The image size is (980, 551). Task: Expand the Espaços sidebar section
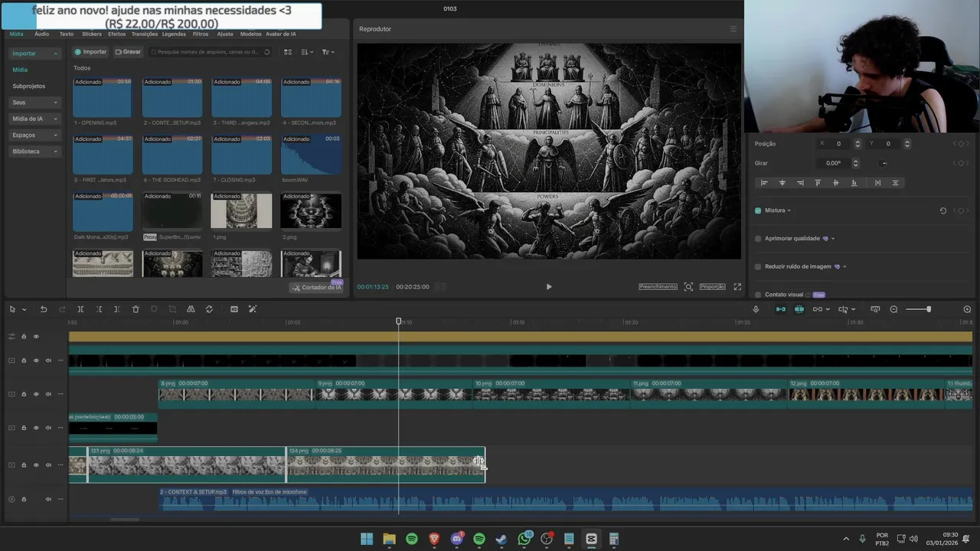point(55,135)
